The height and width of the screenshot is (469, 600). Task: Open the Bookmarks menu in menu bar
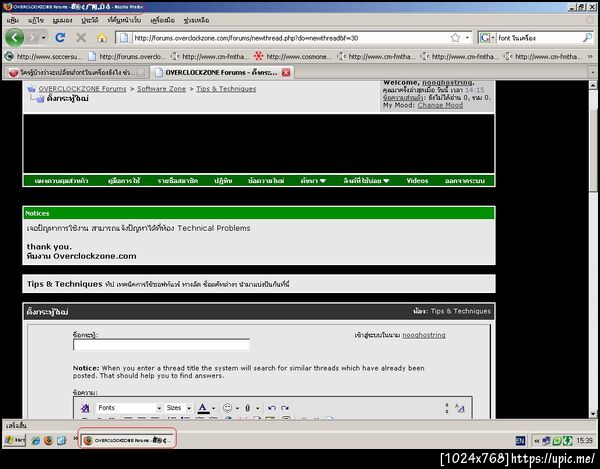pos(124,20)
